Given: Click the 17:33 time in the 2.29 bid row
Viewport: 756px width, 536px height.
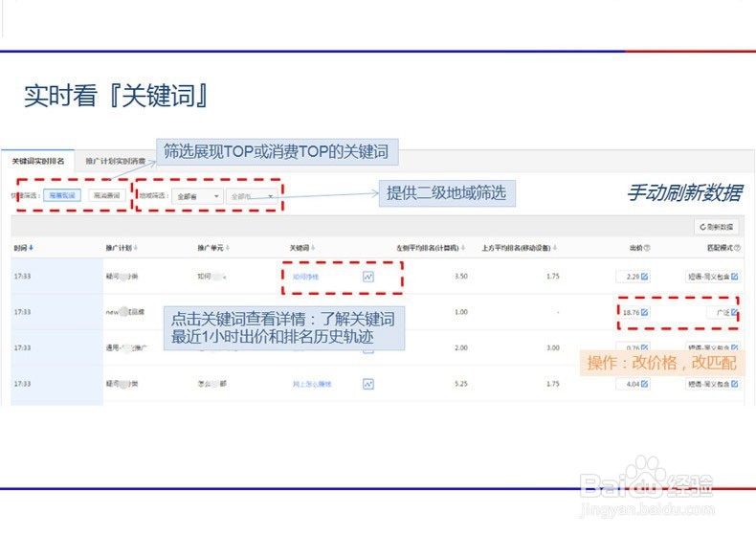Looking at the screenshot, I should 22,276.
